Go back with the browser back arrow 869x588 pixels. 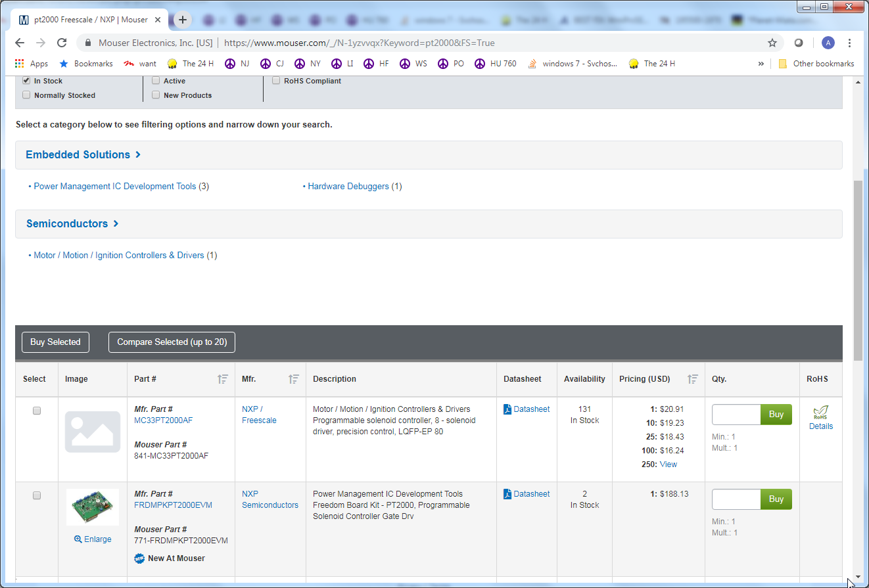pyautogui.click(x=20, y=43)
